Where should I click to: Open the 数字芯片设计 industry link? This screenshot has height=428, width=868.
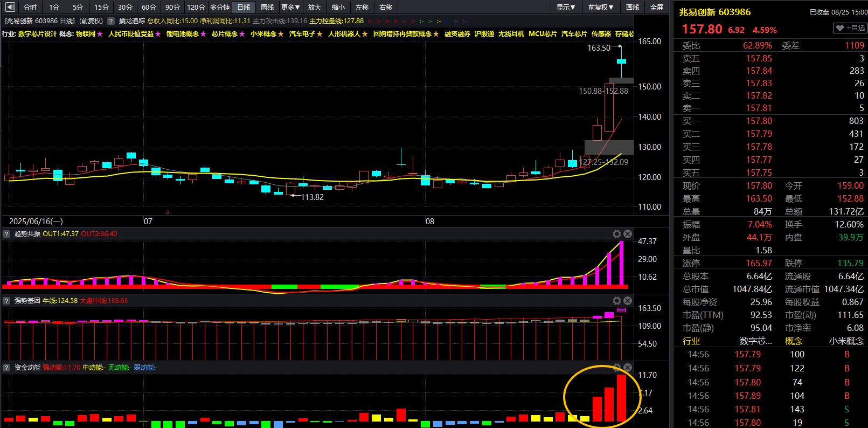(x=37, y=34)
